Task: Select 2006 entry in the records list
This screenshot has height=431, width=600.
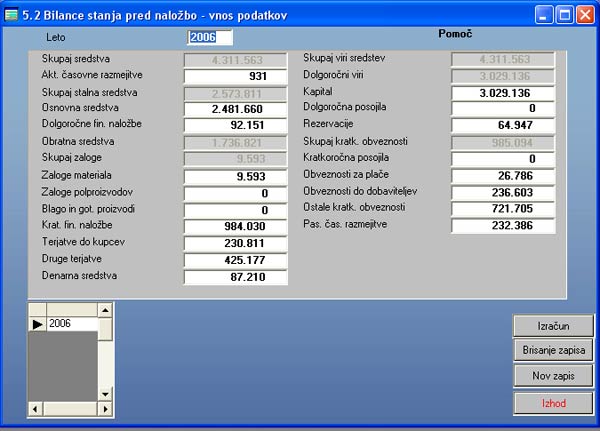Action: (71, 324)
